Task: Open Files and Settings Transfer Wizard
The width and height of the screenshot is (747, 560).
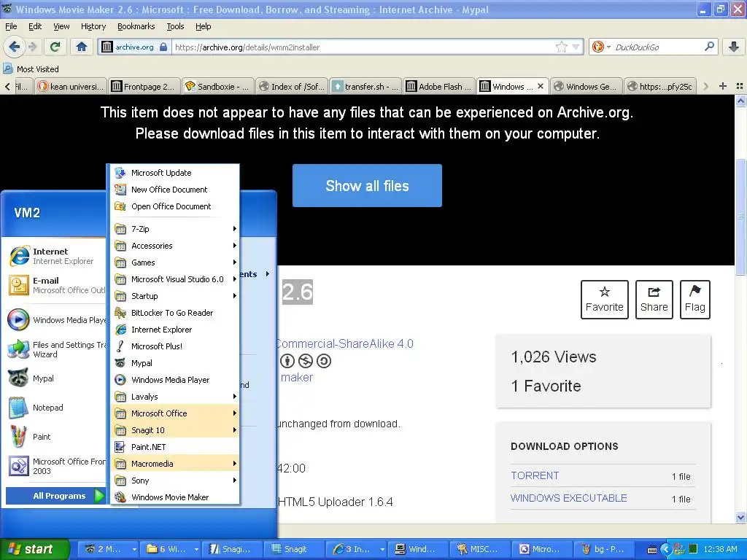Action: (x=55, y=349)
